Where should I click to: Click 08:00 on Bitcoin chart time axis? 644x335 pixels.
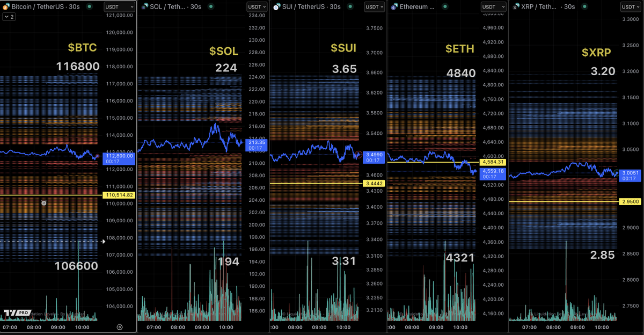pyautogui.click(x=34, y=327)
